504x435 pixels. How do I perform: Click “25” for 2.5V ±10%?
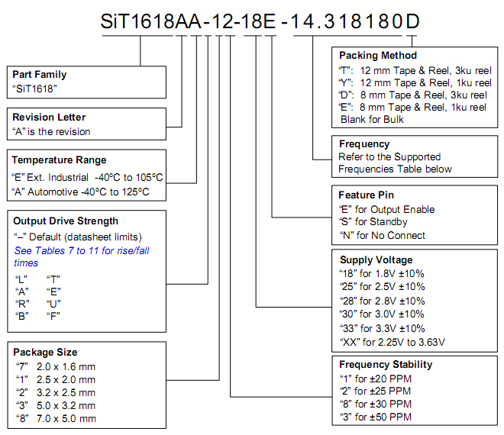tap(382, 287)
